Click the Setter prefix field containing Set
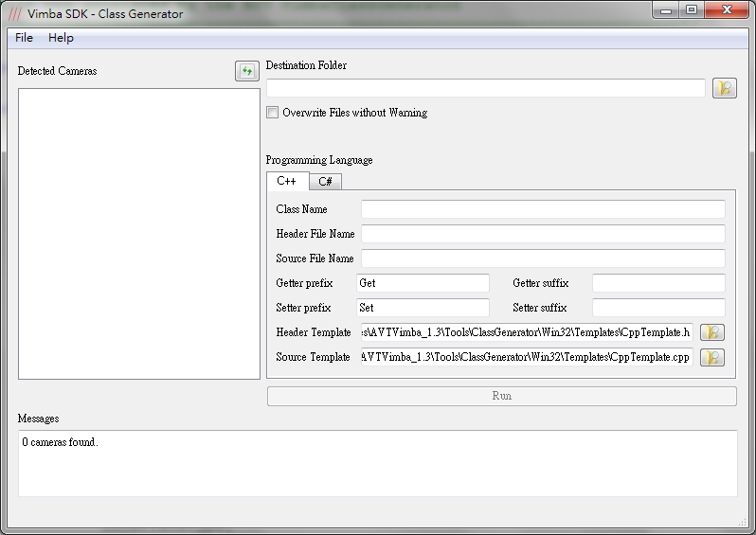Screen dimensions: 756x535 pos(423,308)
